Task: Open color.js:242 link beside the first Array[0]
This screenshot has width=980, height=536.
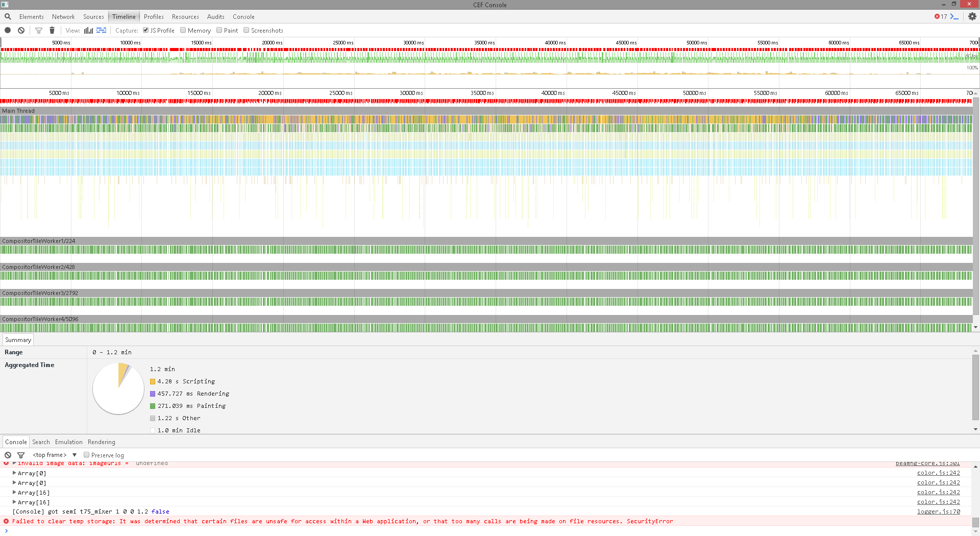Action: coord(938,473)
